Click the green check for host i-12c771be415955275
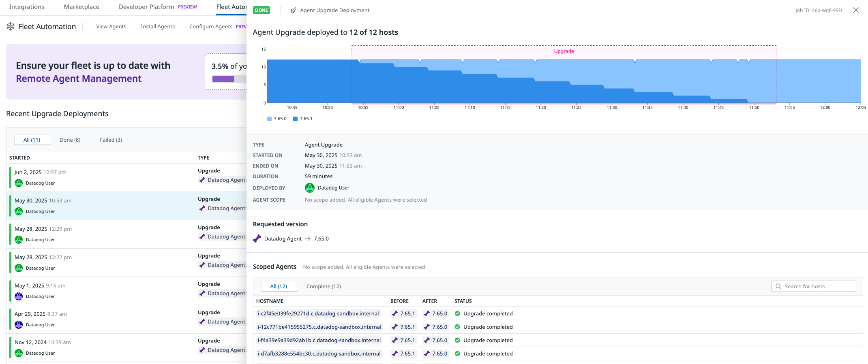 point(457,327)
